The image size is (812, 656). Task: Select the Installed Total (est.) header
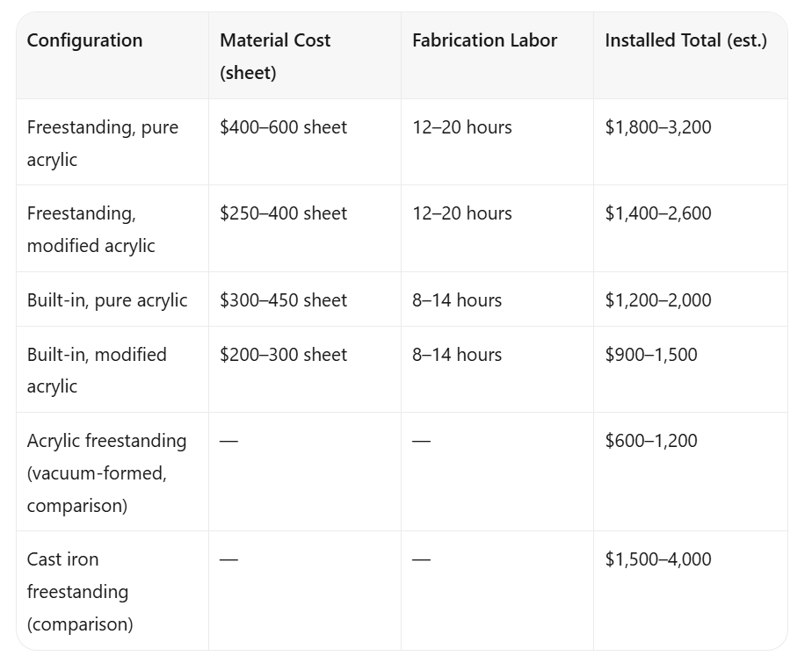685,40
